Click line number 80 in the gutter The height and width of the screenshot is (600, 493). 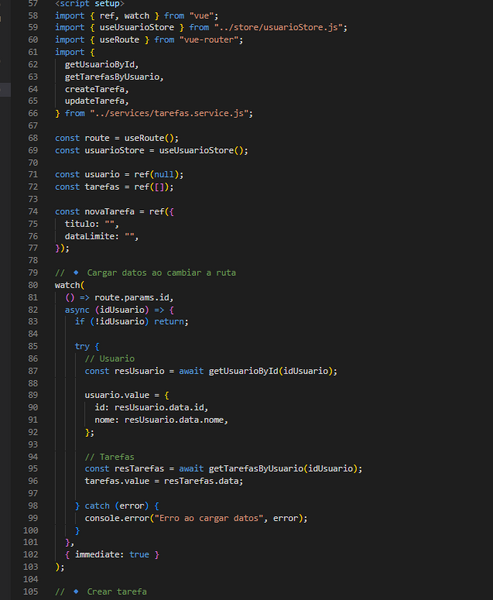pyautogui.click(x=33, y=285)
